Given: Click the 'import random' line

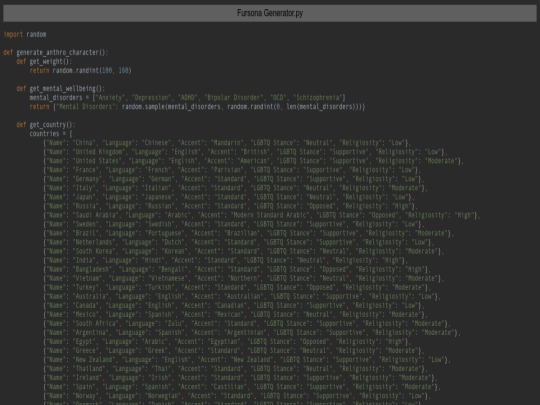Looking at the screenshot, I should pos(25,34).
